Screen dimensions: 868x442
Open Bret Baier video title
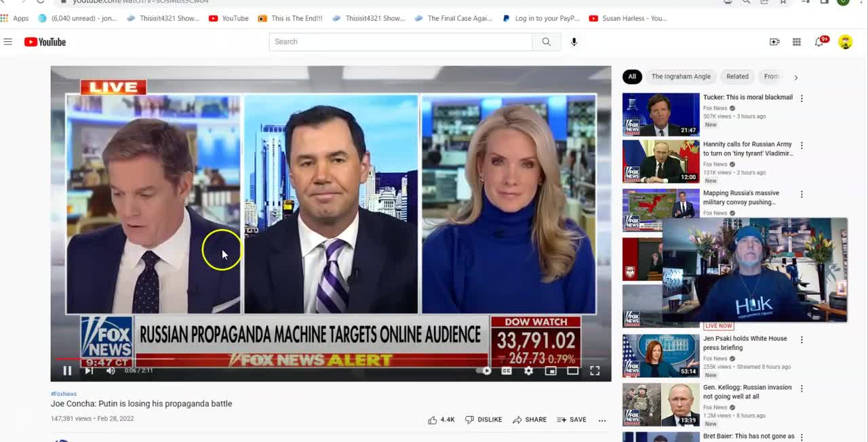749,437
